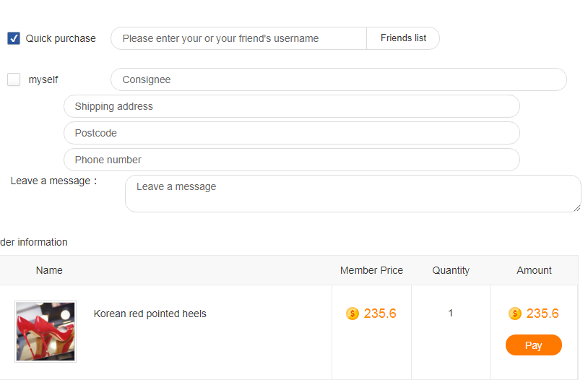The height and width of the screenshot is (380, 588).
Task: Click into the Shipping address field
Action: click(292, 106)
